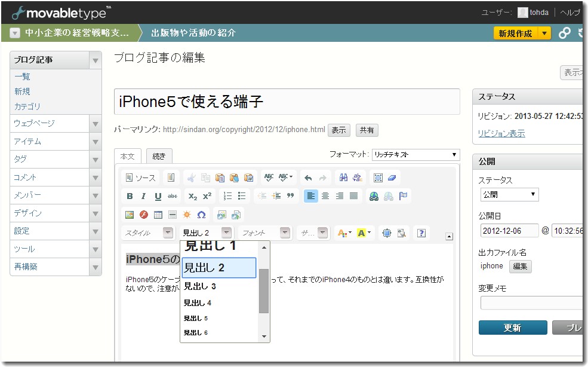Open the text color picker
The image size is (588, 367).
tap(344, 233)
